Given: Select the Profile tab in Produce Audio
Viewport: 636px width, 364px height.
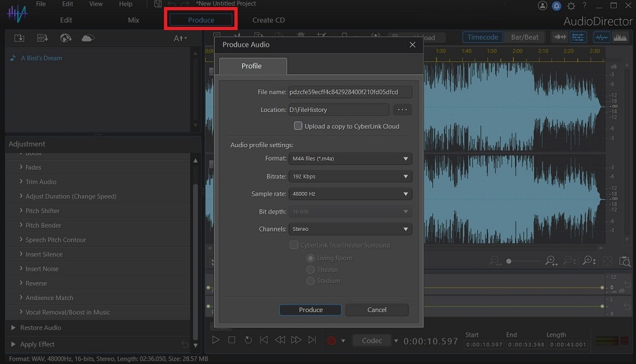Looking at the screenshot, I should point(252,66).
